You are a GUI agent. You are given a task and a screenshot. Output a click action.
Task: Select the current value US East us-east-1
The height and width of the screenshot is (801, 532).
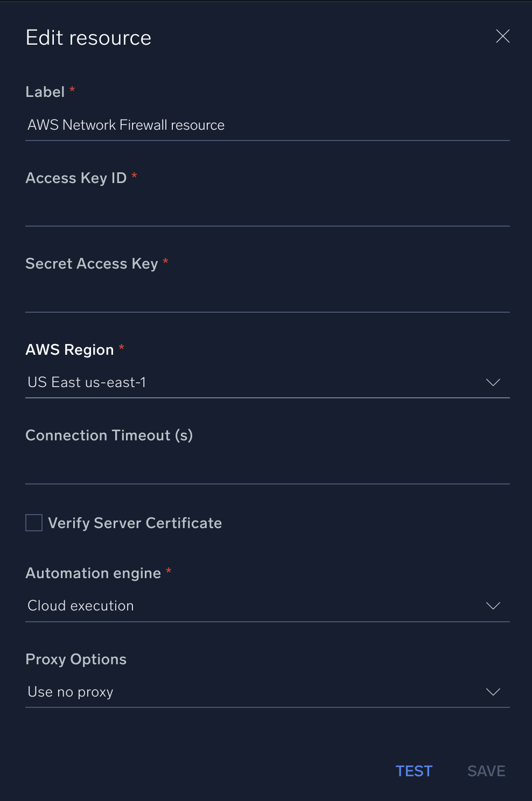click(x=87, y=382)
